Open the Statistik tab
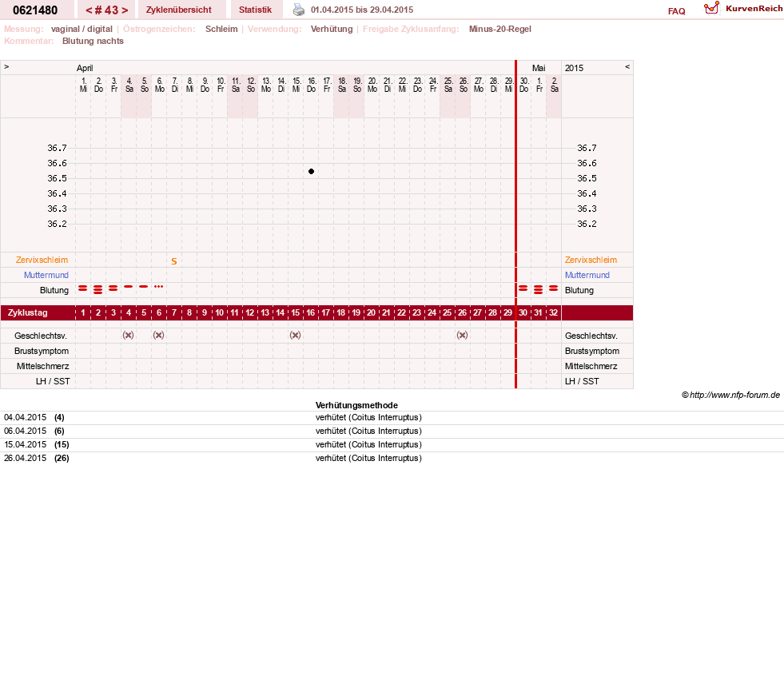Screen dimensions: 784x676 pos(255,10)
